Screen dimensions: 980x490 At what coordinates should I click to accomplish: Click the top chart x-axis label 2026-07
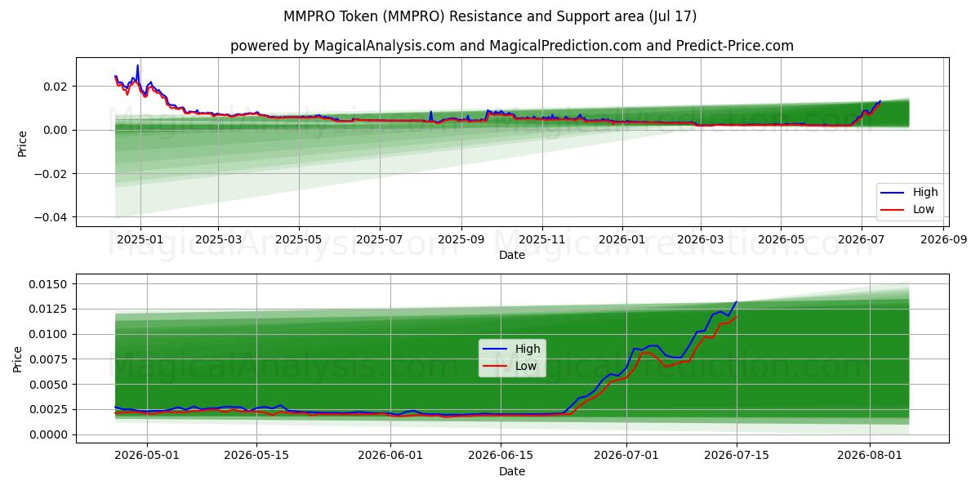tap(860, 240)
